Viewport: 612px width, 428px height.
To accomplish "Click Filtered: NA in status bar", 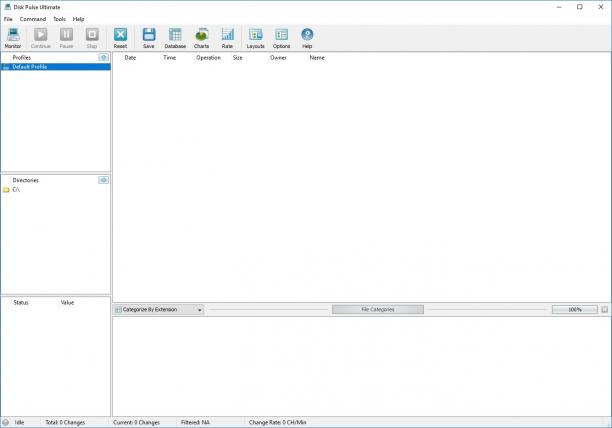I will pos(195,422).
